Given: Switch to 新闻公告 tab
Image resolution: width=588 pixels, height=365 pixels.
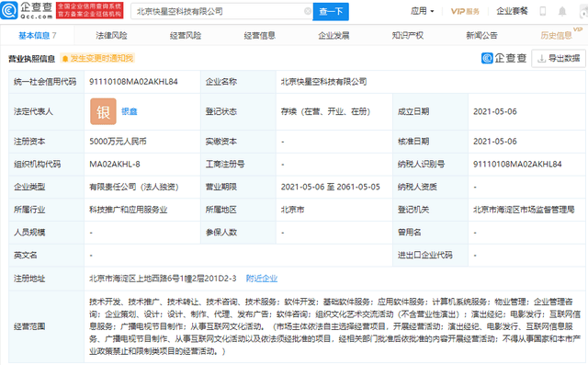Looking at the screenshot, I should 481,36.
